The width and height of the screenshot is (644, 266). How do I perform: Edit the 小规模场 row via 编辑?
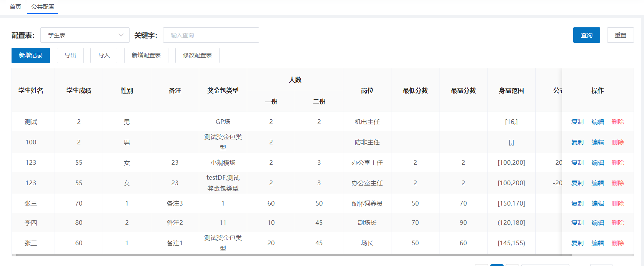click(x=597, y=162)
